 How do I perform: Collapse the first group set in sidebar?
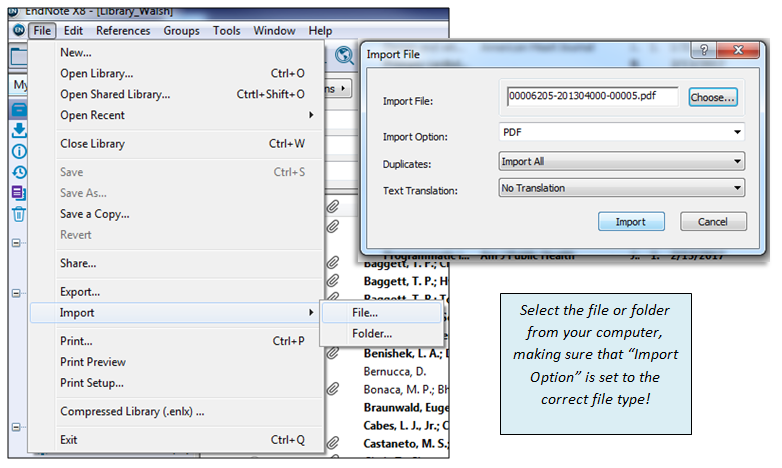click(16, 243)
